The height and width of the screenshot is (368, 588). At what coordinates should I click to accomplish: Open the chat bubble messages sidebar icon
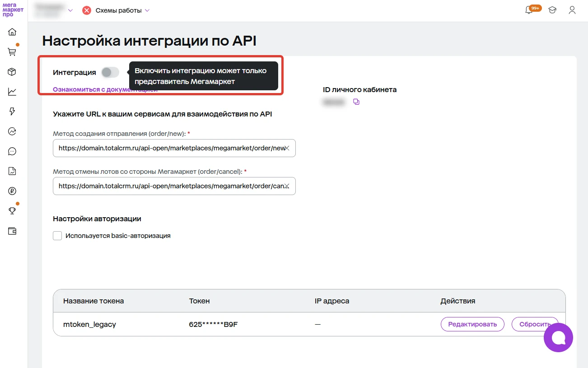click(x=12, y=151)
